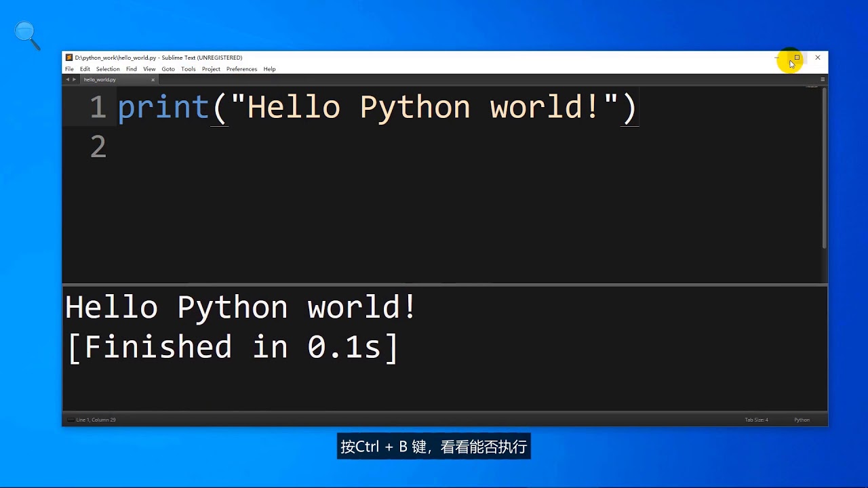Open the Python syntax selector in status bar
The image size is (868, 488).
(x=802, y=420)
